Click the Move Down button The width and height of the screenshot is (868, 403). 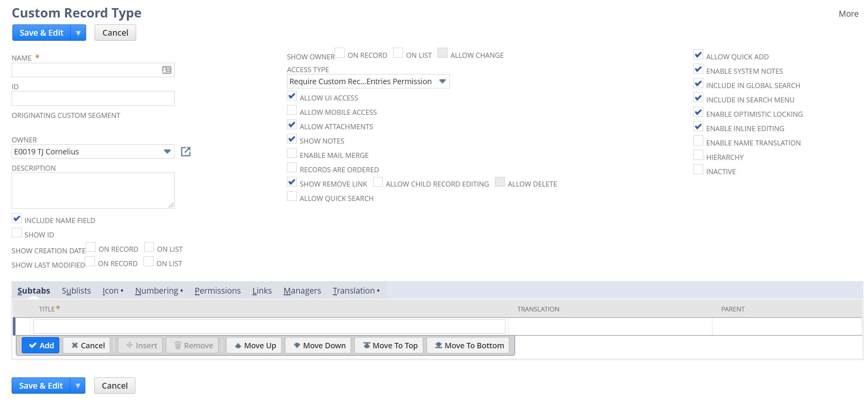point(319,345)
